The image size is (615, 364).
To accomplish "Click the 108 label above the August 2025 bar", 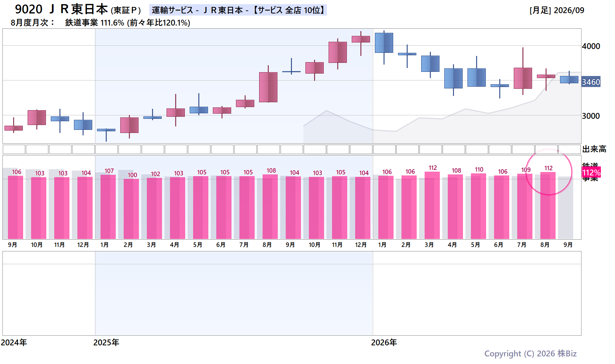I will (271, 171).
